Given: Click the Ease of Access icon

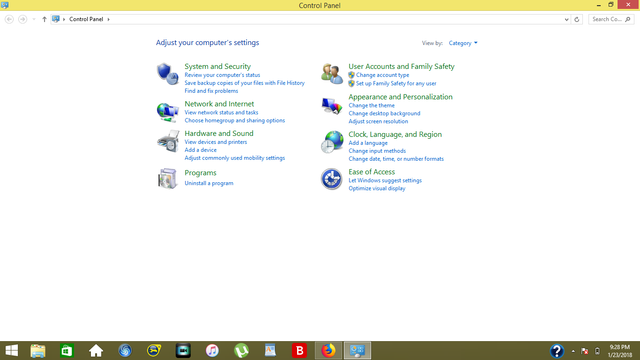Looking at the screenshot, I should 331,179.
